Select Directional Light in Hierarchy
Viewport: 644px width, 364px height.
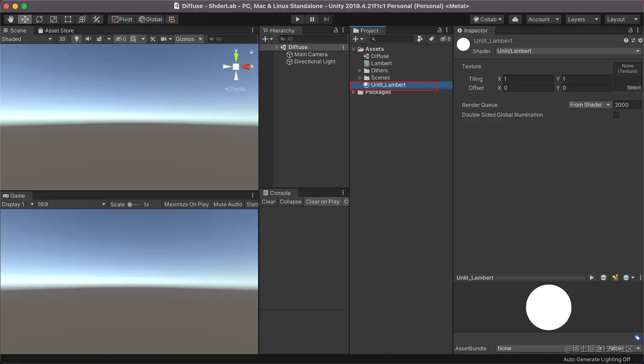315,62
